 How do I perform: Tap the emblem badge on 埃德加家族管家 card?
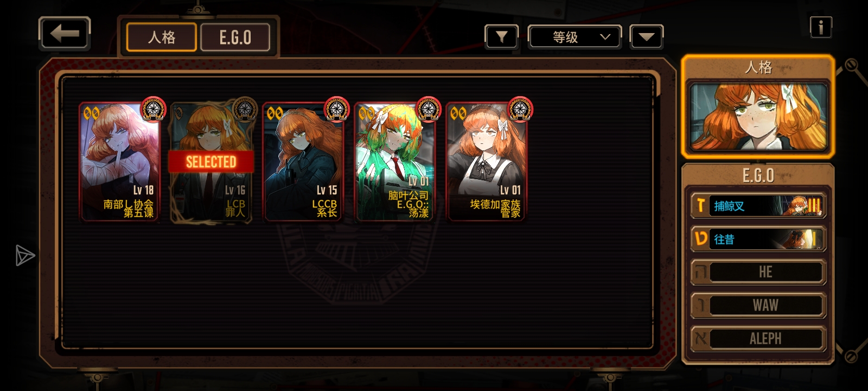click(x=520, y=110)
